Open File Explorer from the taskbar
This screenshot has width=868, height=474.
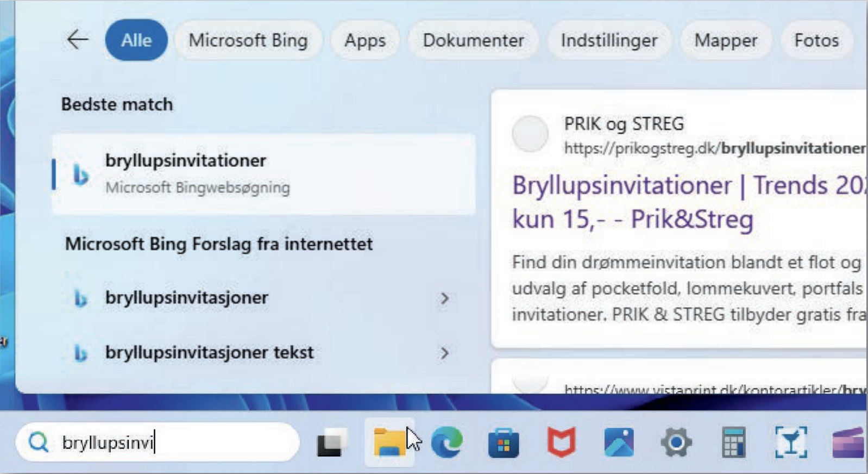coord(389,442)
